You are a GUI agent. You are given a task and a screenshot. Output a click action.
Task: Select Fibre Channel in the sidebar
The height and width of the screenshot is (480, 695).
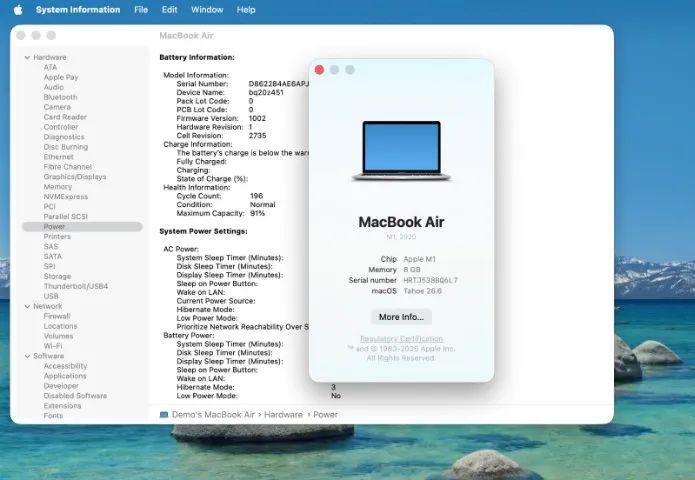(67, 167)
